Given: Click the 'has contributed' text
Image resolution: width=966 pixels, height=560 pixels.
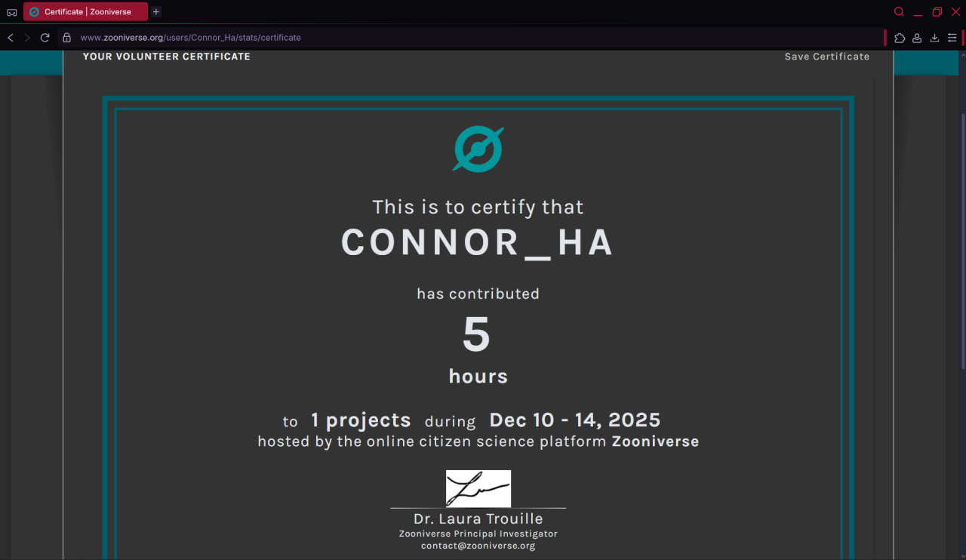Looking at the screenshot, I should tap(478, 294).
